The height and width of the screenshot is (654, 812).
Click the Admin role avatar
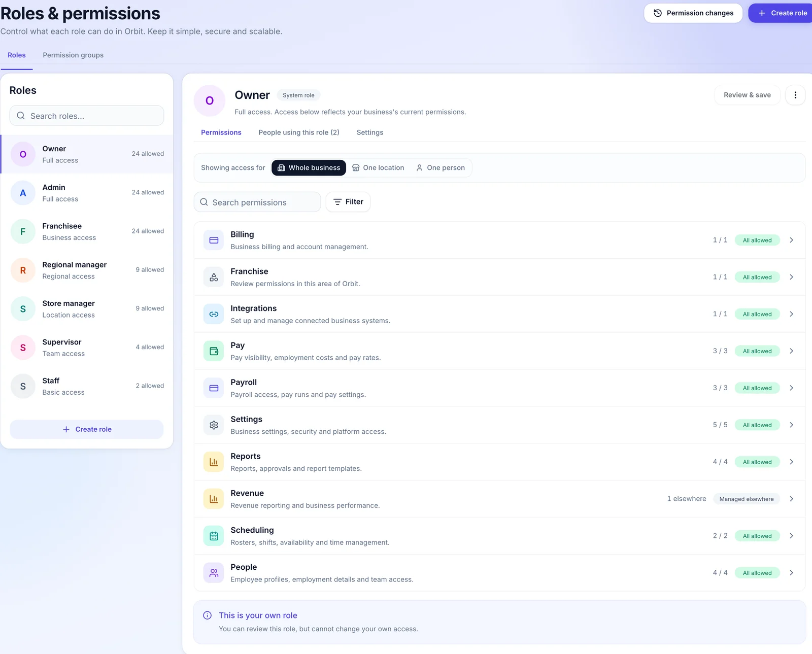point(23,193)
